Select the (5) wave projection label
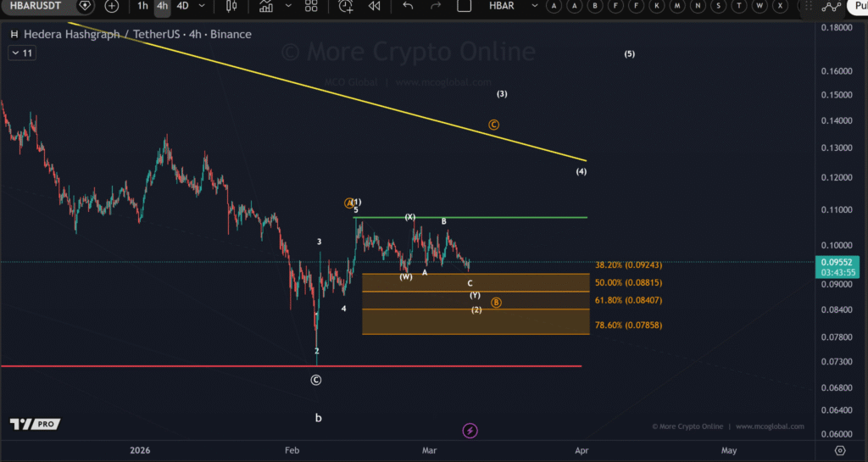This screenshot has height=462, width=868. tap(630, 54)
